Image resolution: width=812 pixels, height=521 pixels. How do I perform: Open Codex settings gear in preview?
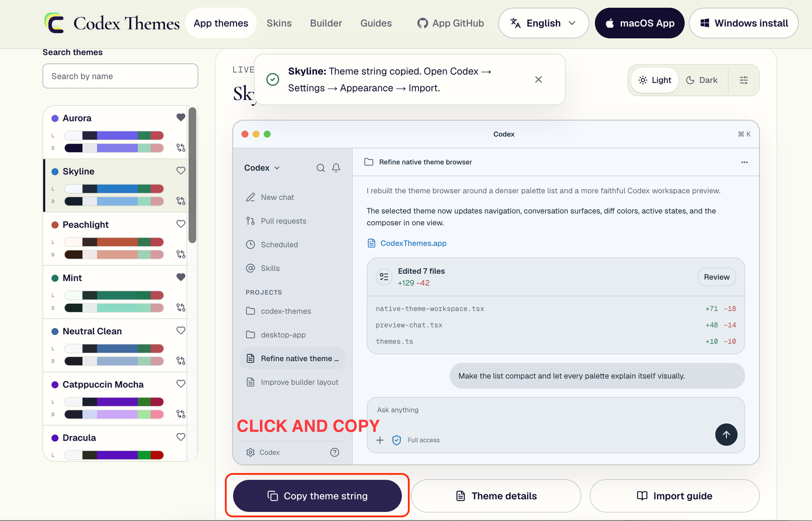click(250, 452)
